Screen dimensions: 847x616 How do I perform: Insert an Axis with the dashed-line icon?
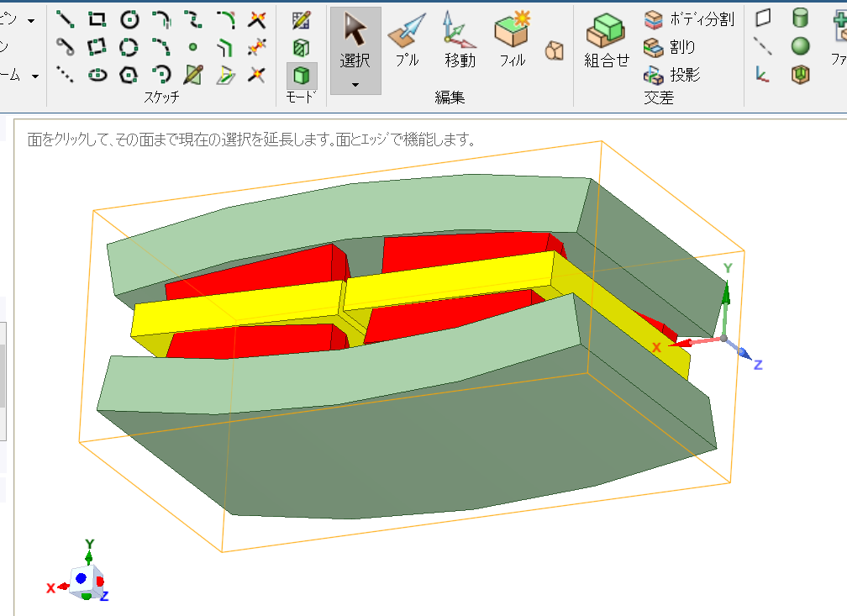coord(763,46)
